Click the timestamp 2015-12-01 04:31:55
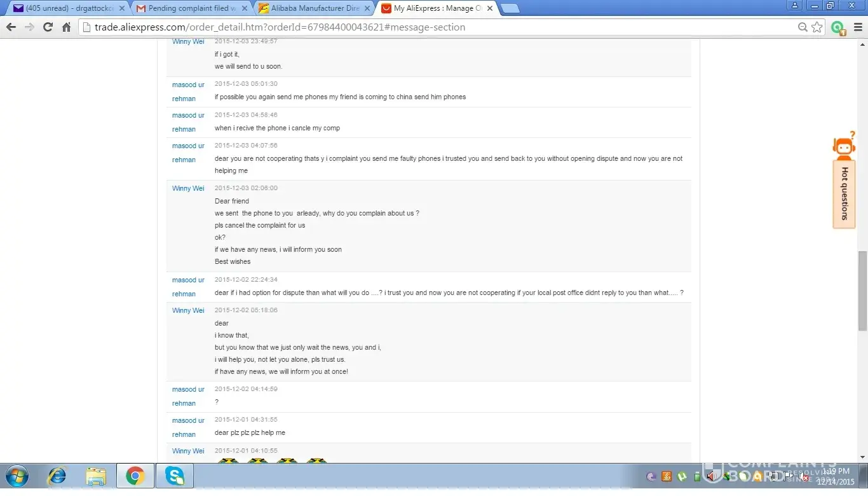Image resolution: width=868 pixels, height=496 pixels. click(x=246, y=420)
